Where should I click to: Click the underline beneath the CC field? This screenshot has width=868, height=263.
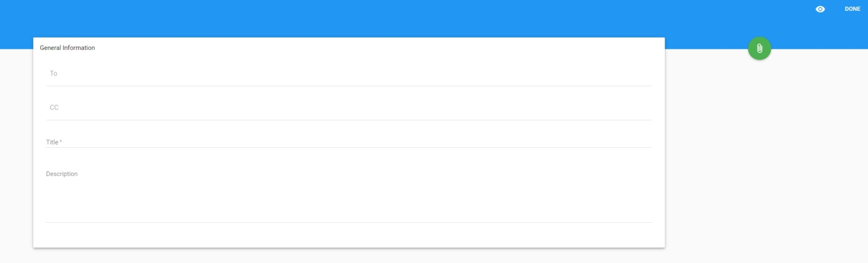(x=349, y=120)
